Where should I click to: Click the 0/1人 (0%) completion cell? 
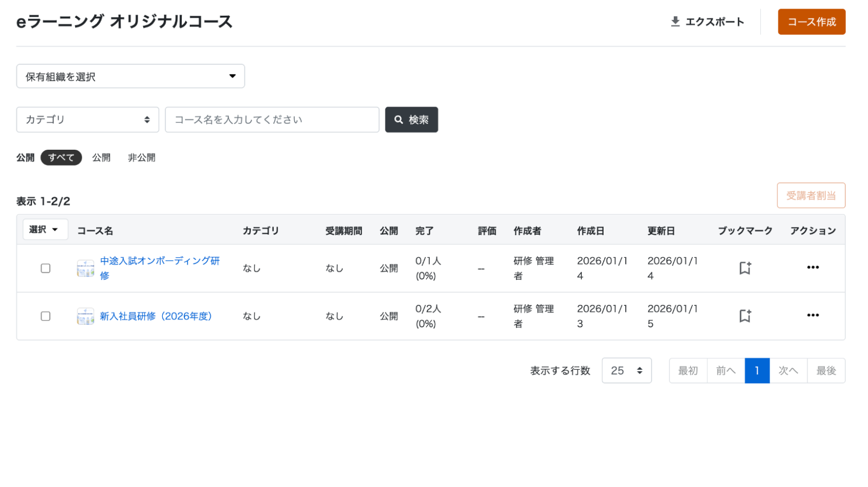coord(428,268)
